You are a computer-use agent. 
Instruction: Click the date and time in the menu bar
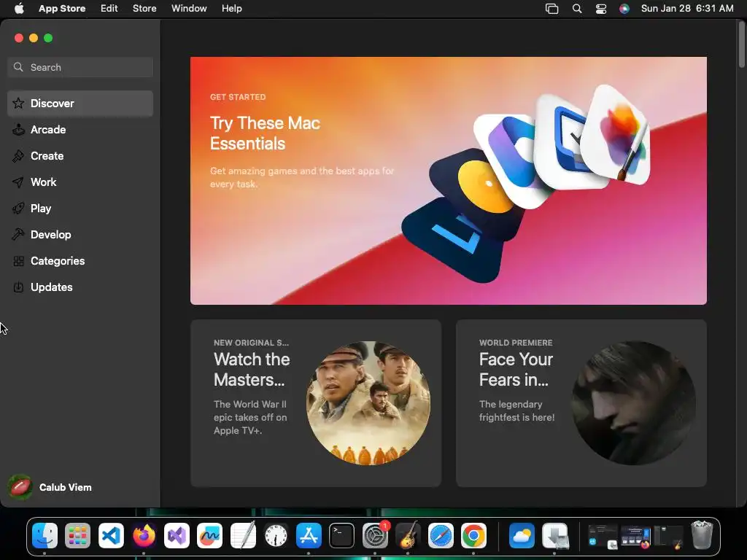click(687, 8)
